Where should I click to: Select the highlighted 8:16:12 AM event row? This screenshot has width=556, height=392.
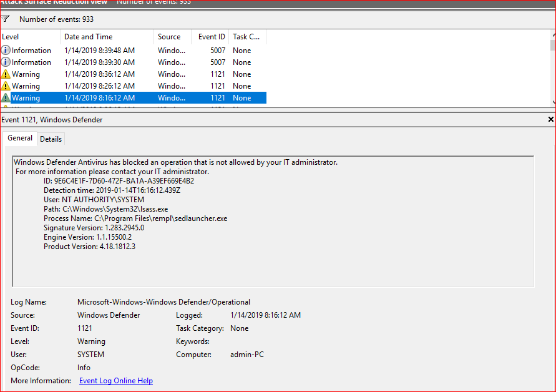(x=134, y=97)
